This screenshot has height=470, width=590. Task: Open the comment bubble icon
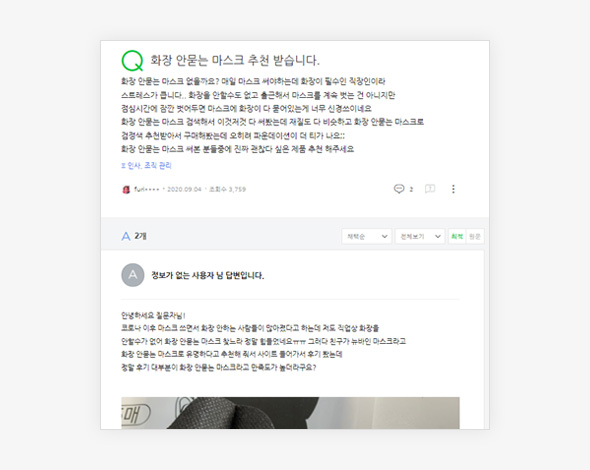(x=398, y=189)
